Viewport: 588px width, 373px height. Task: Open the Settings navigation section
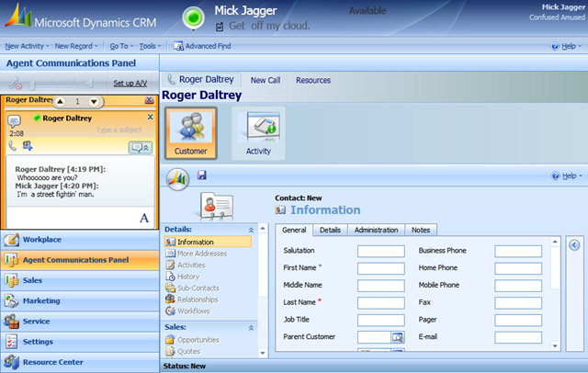pos(80,342)
